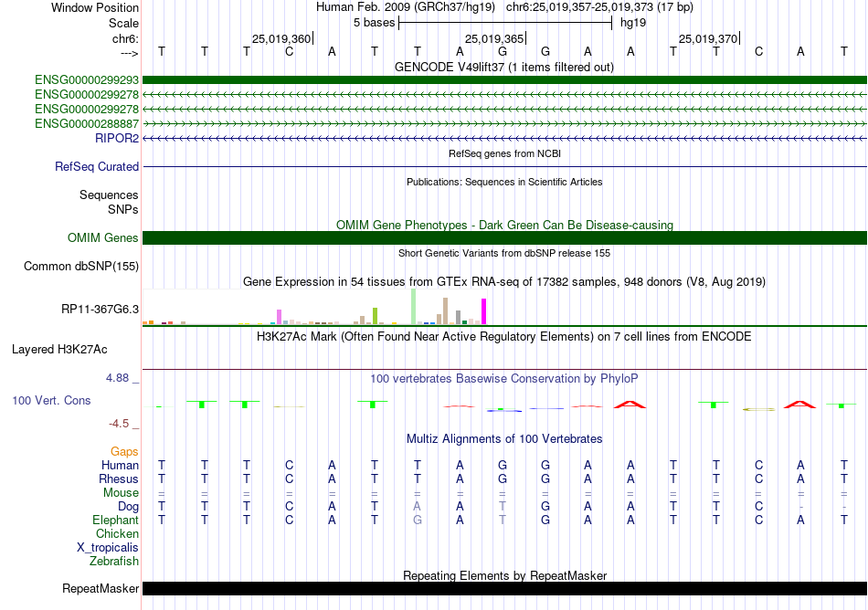Click the ENSG00000299293 gene label
This screenshot has height=610, width=868.
(87, 80)
